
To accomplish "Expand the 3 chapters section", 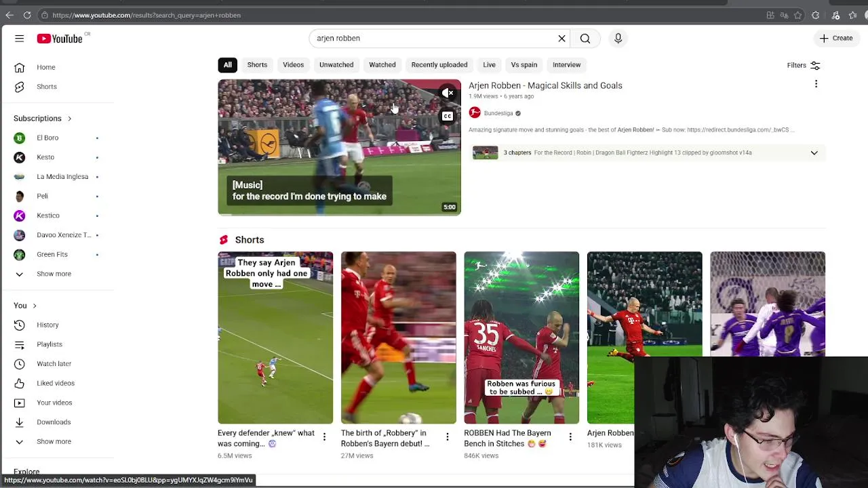I will click(x=814, y=152).
